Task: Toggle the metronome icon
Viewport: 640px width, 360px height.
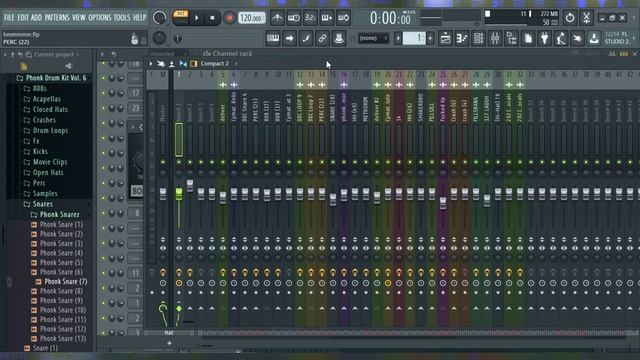Action: [x=278, y=18]
